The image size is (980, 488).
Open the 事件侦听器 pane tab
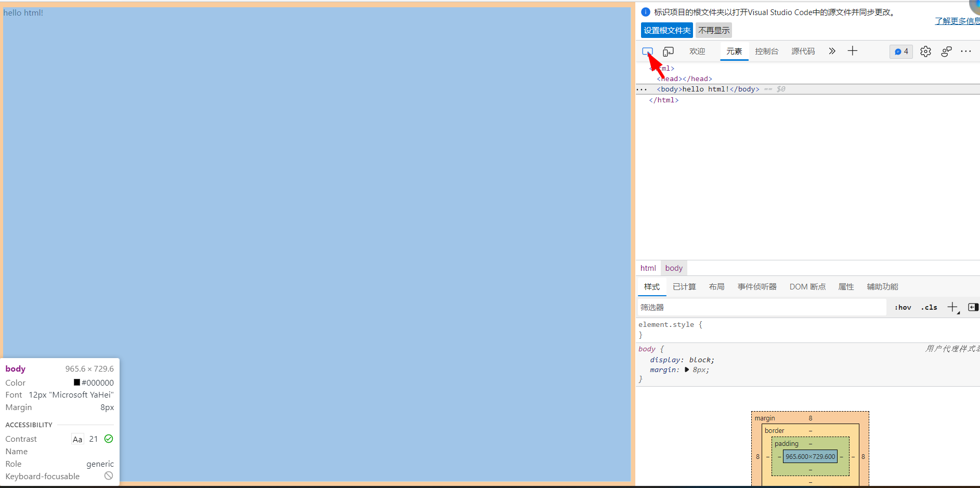pyautogui.click(x=757, y=287)
